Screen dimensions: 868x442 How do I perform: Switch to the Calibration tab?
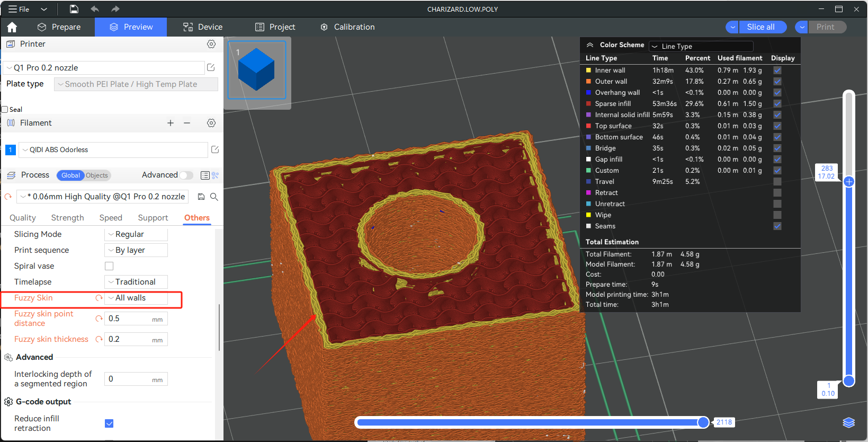click(347, 27)
